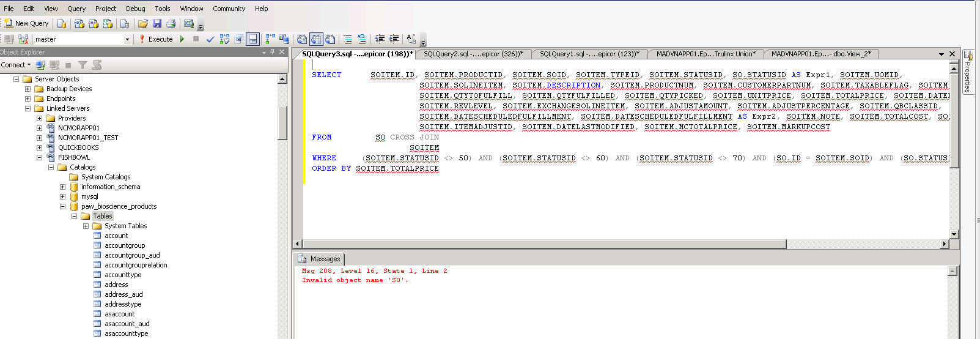This screenshot has height=339, width=980.
Task: Open the Query menu
Action: point(76,9)
